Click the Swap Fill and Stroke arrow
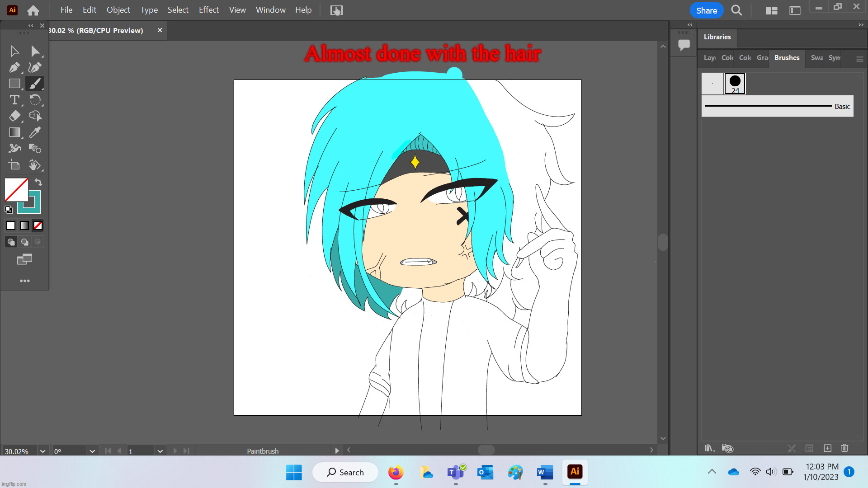Image resolution: width=868 pixels, height=488 pixels. tap(39, 183)
